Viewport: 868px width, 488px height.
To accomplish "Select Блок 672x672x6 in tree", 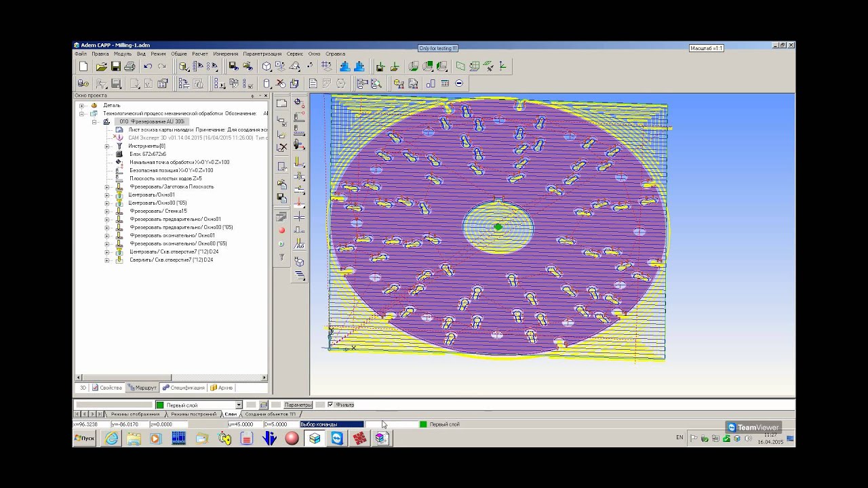I will click(147, 155).
